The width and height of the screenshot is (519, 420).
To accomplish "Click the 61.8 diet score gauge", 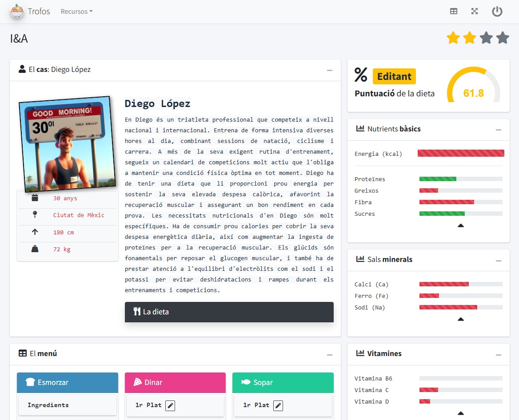I will (x=473, y=85).
